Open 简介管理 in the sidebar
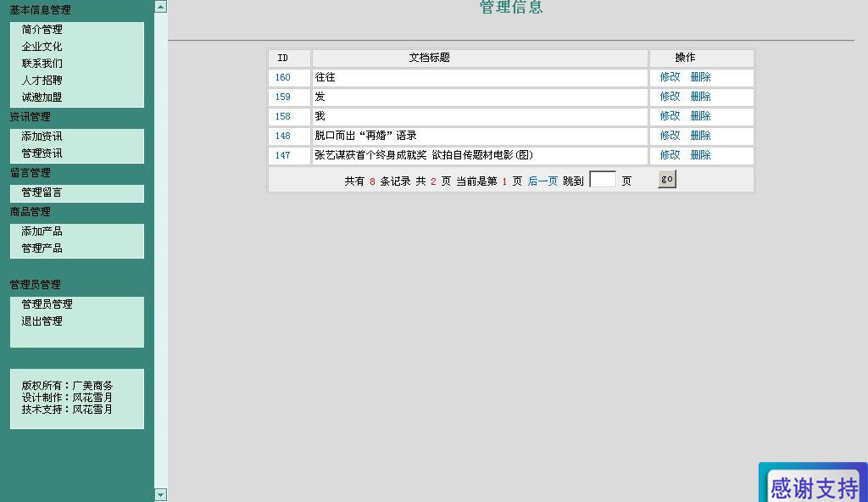The width and height of the screenshot is (868, 502). [x=42, y=30]
